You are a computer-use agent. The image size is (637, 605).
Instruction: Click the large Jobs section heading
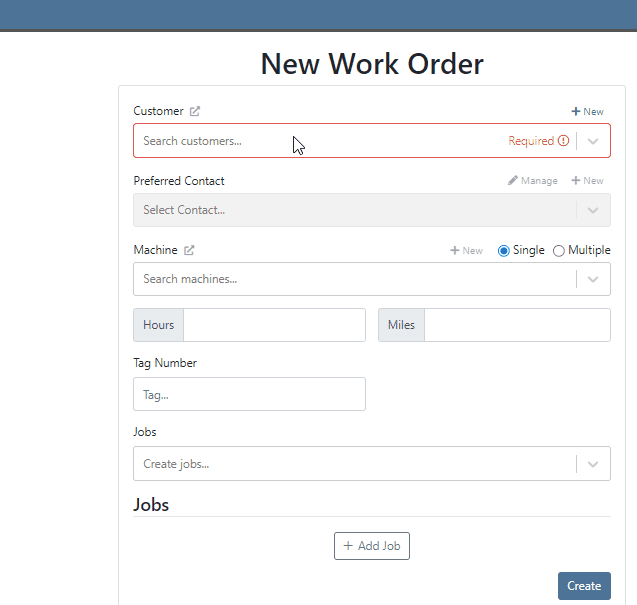151,505
